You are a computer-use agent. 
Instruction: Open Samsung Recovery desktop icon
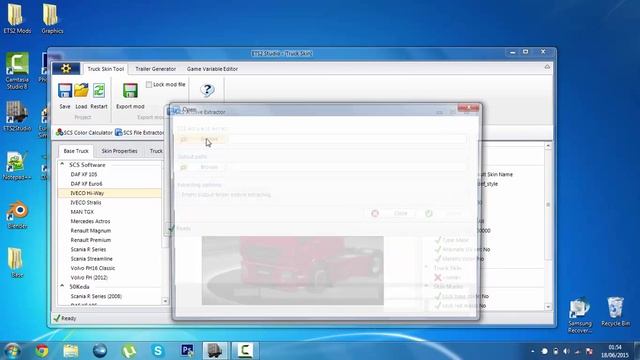580,316
